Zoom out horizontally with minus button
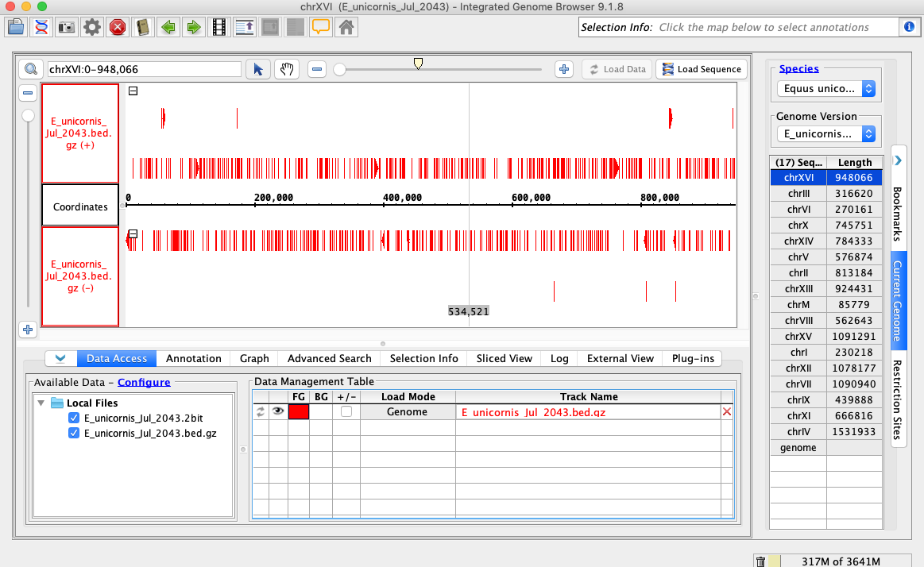The width and height of the screenshot is (924, 567). point(317,69)
